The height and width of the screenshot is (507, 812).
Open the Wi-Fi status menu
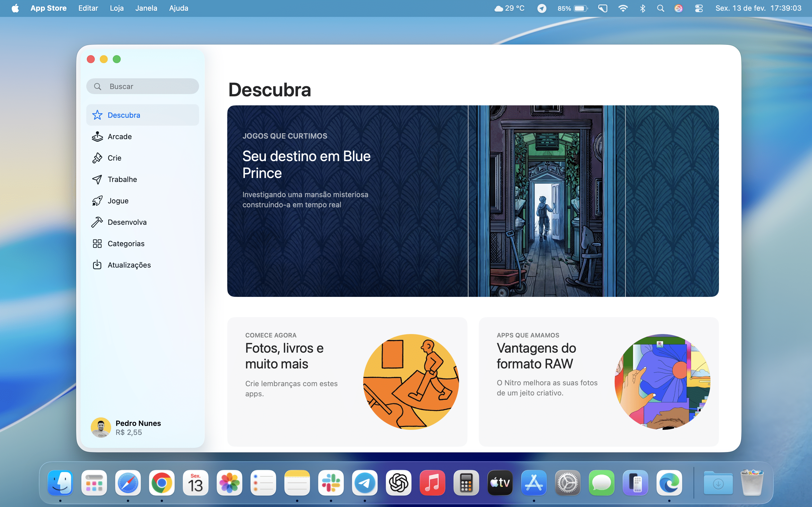623,8
